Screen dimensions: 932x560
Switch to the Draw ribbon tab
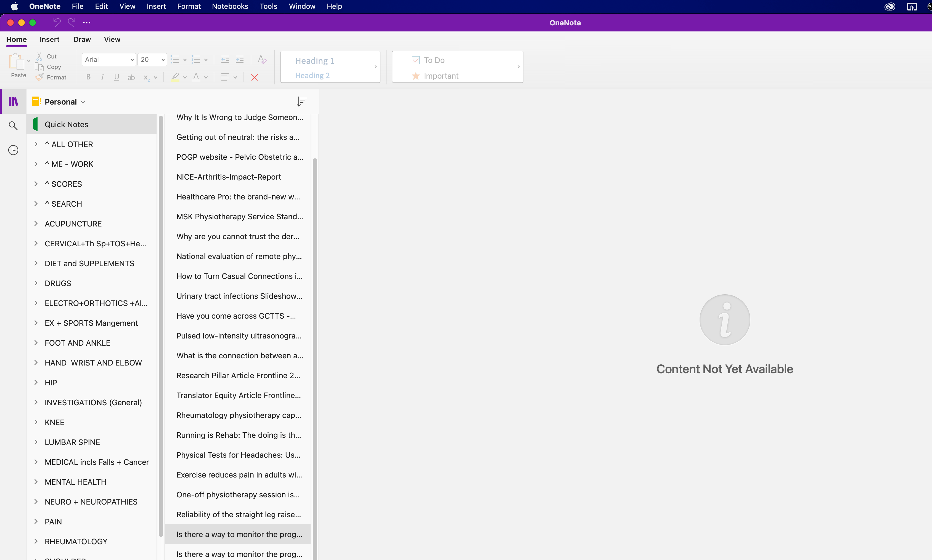click(82, 39)
